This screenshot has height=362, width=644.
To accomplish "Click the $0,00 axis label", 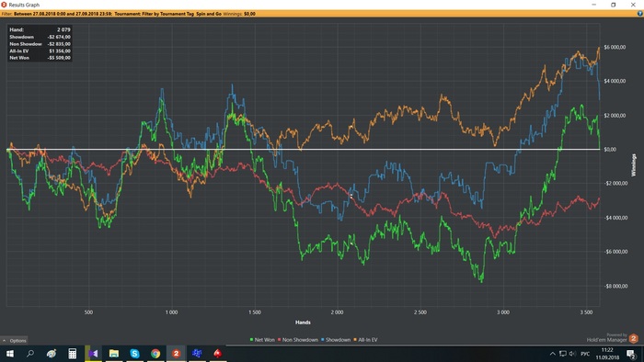I will point(610,149).
